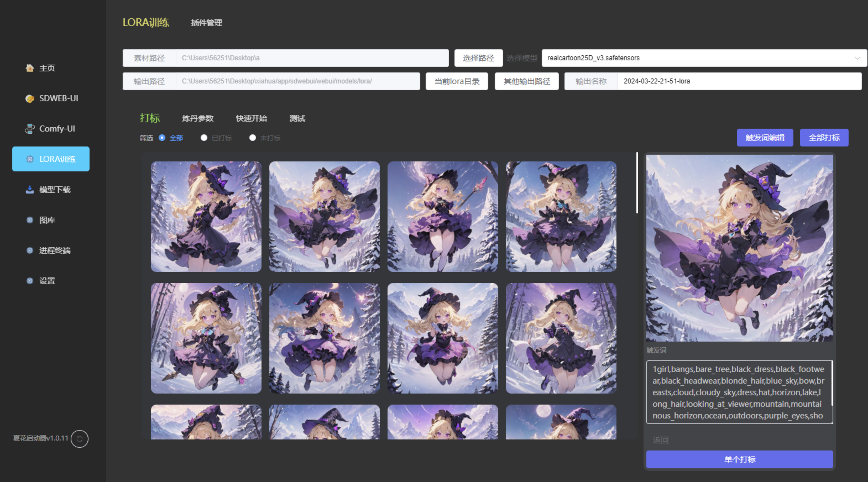Open the 选择模型 realcartoon25D_v3 dropdown
The height and width of the screenshot is (482, 868).
pyautogui.click(x=704, y=58)
